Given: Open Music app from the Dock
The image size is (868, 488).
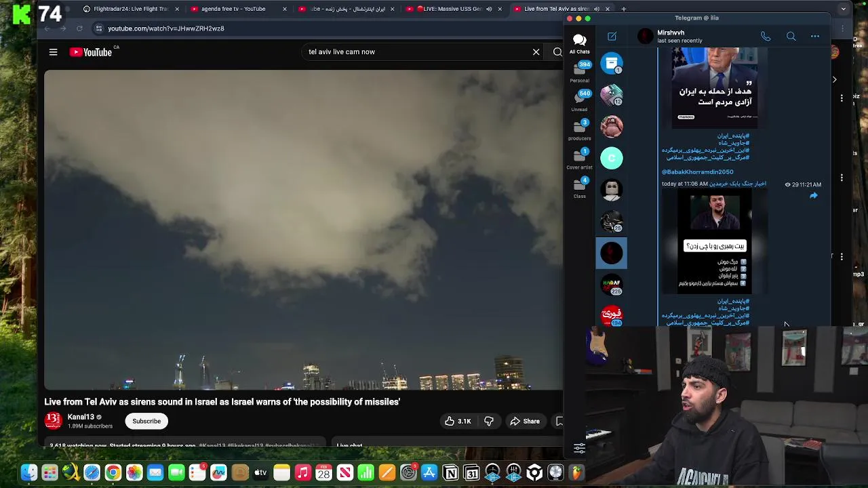Looking at the screenshot, I should click(x=302, y=472).
